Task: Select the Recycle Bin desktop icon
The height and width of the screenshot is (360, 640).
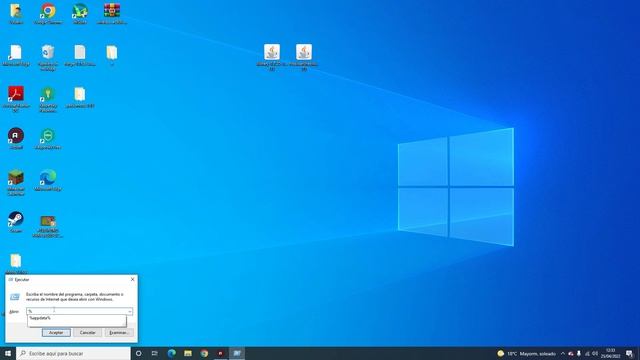Action: pos(48,57)
